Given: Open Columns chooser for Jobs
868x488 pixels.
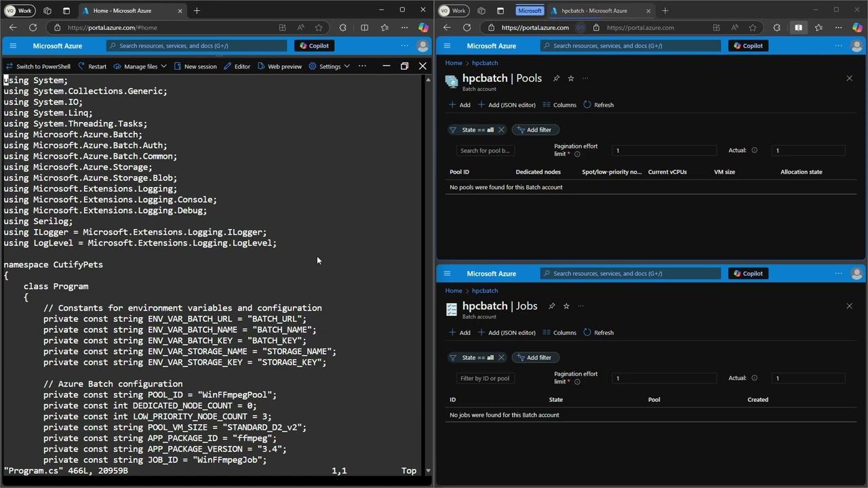Looking at the screenshot, I should [x=559, y=333].
